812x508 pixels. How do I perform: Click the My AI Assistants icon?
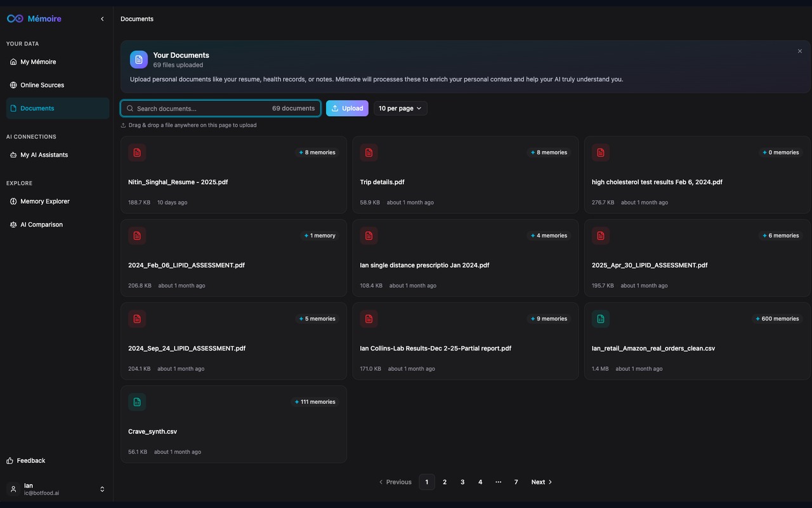pos(14,154)
